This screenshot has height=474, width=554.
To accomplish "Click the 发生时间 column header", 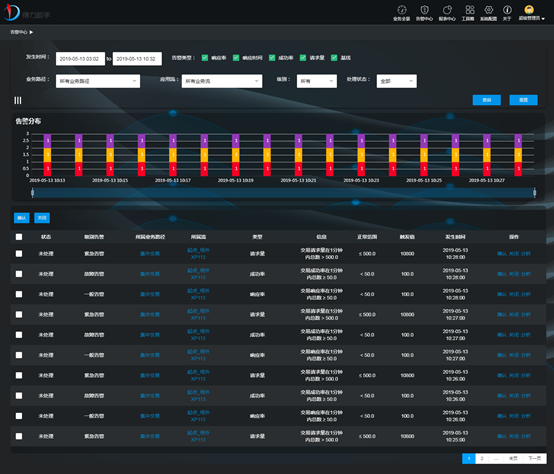I will tap(455, 237).
